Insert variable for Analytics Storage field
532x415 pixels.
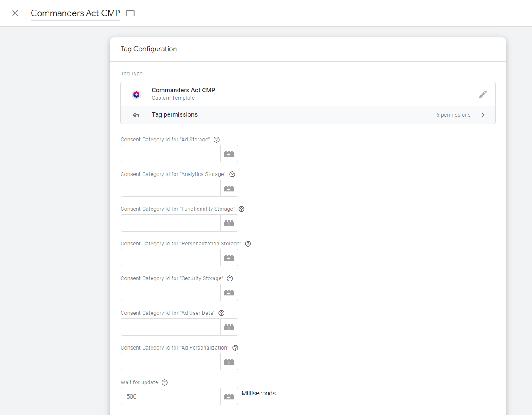click(x=229, y=188)
